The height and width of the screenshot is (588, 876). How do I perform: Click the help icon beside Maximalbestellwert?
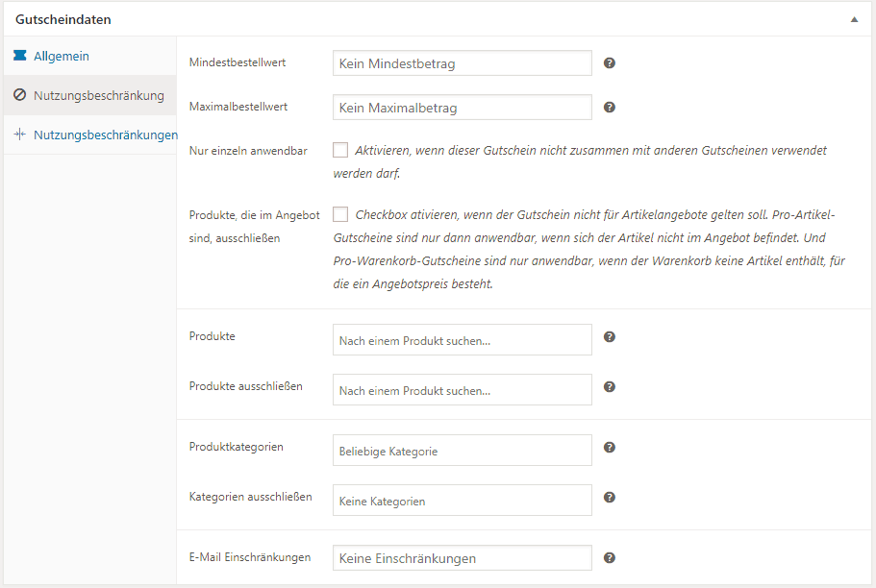(x=610, y=107)
